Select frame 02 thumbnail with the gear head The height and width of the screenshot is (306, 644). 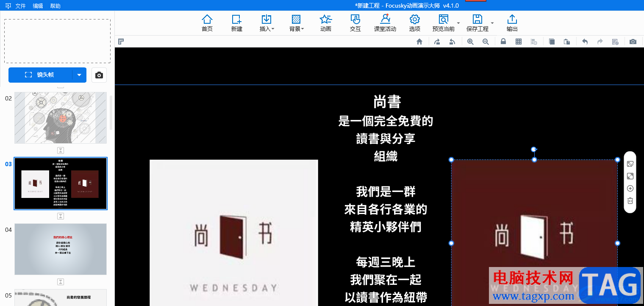[61, 118]
